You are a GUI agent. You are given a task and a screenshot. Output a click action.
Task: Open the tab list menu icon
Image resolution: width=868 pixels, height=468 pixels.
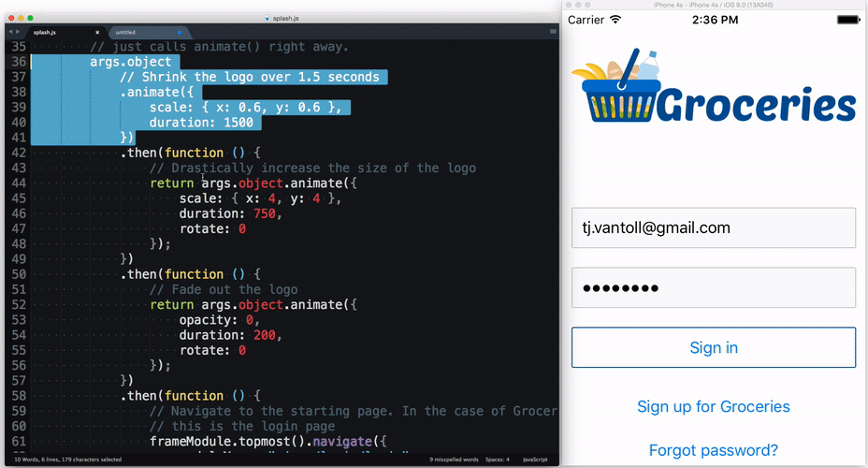coord(553,32)
